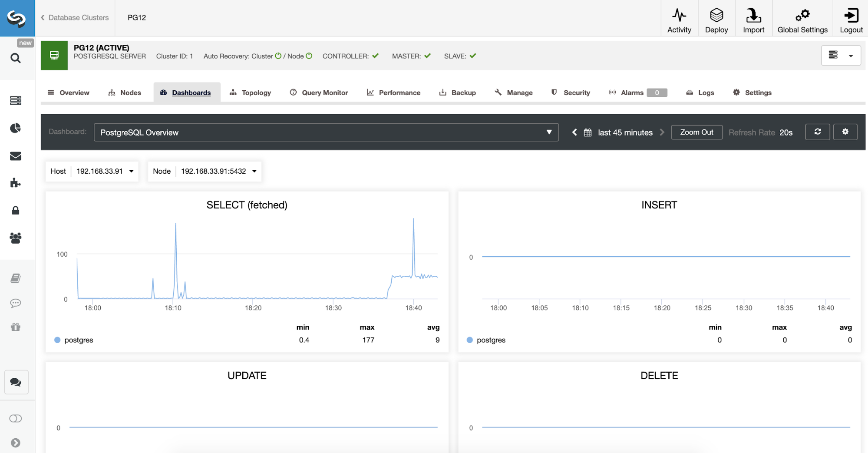
Task: Open the speech bubble feedback icon
Action: pyautogui.click(x=16, y=303)
